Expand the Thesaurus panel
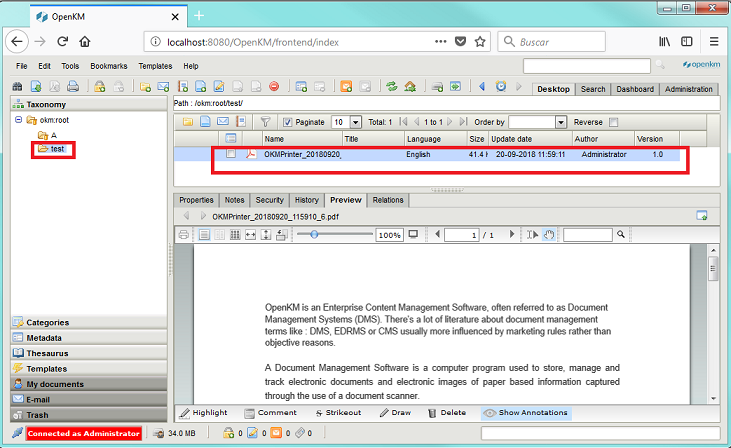 point(89,353)
